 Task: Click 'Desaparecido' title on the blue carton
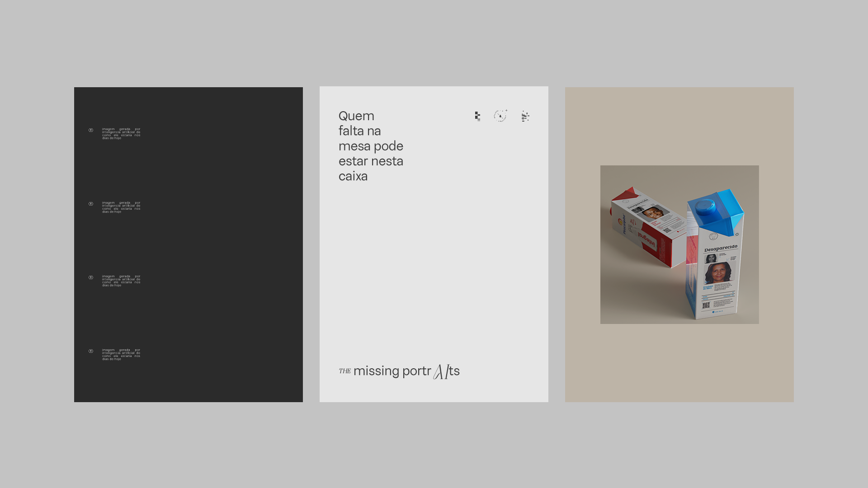pos(720,249)
